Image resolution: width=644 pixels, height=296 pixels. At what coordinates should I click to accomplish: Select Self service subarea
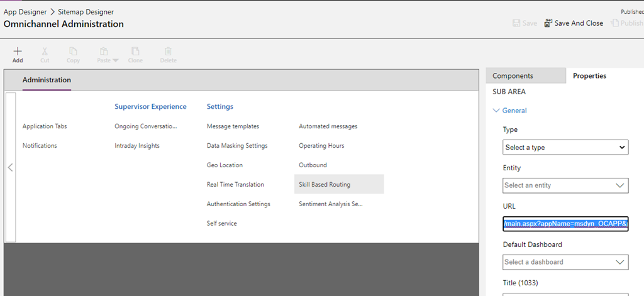[222, 223]
